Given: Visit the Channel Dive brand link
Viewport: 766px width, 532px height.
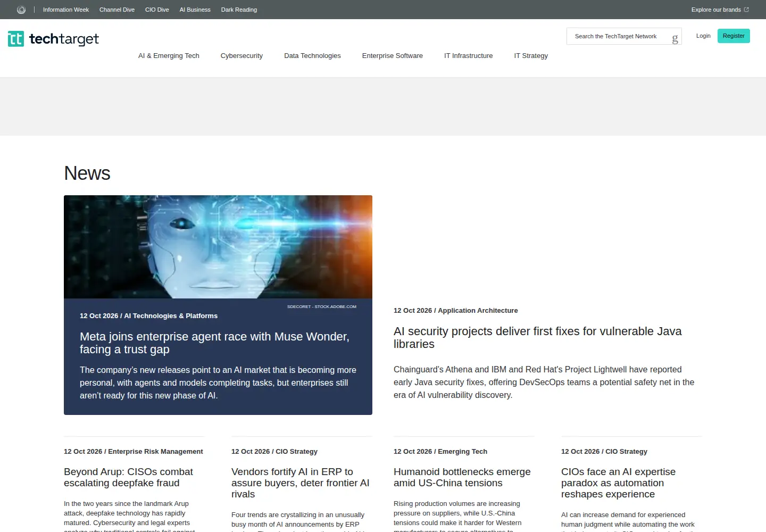Looking at the screenshot, I should [117, 10].
